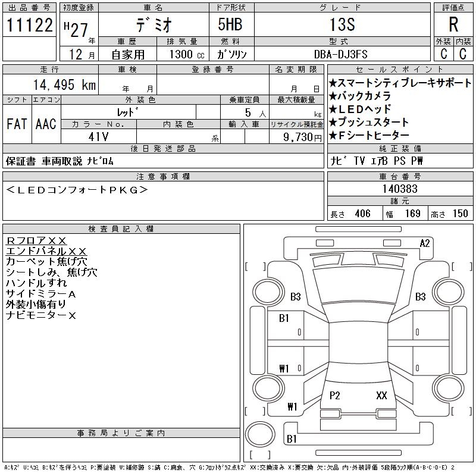Image resolution: width=476 pixels, height=476 pixels.
Task: Select the vehicle history 自家用
Action: [128, 55]
